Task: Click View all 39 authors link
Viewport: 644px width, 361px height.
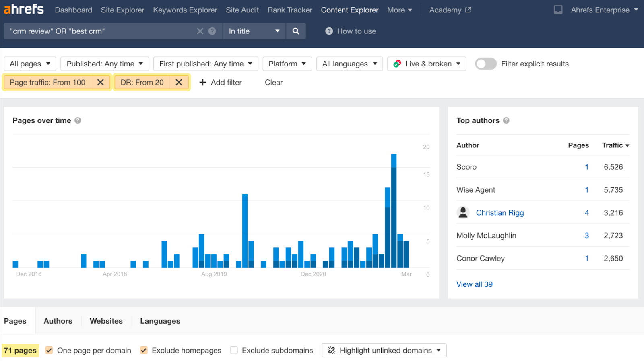Action: pyautogui.click(x=474, y=284)
